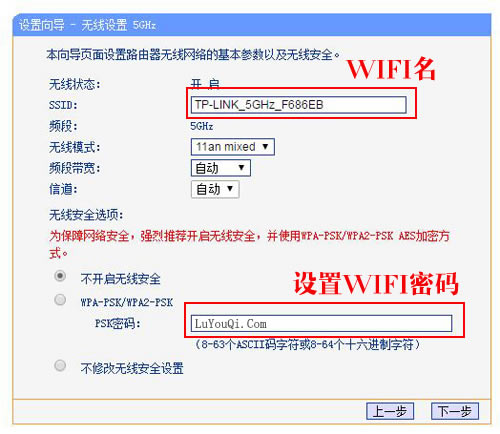Click the red WPA-PSK/WPA2-PSK AES recommendation warning
This screenshot has width=500, height=434.
point(249,244)
